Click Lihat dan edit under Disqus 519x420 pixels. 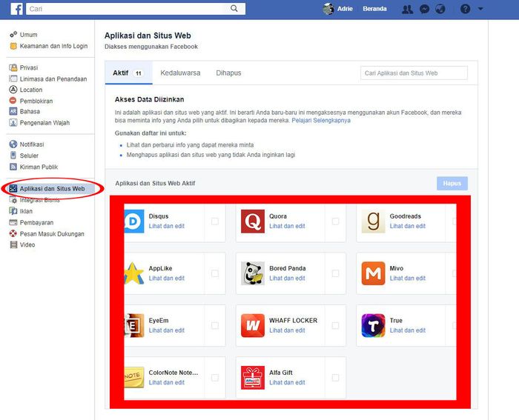pos(167,226)
